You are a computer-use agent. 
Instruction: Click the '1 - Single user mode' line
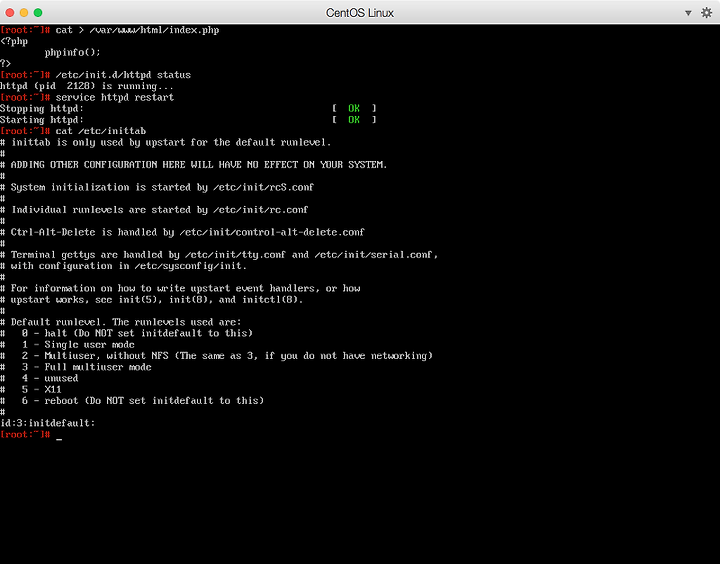point(68,345)
